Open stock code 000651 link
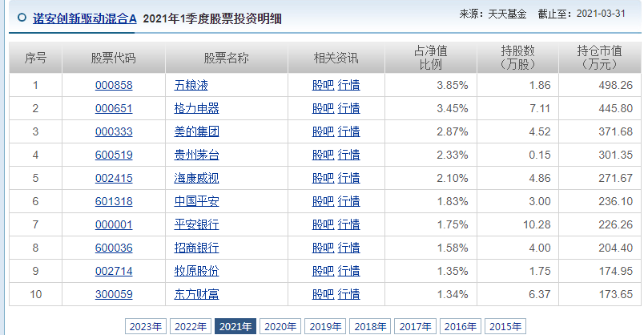The image size is (644, 335). pyautogui.click(x=114, y=108)
